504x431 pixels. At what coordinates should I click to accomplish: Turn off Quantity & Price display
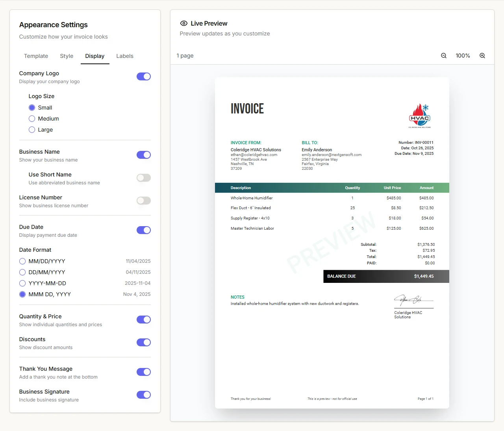(x=144, y=320)
